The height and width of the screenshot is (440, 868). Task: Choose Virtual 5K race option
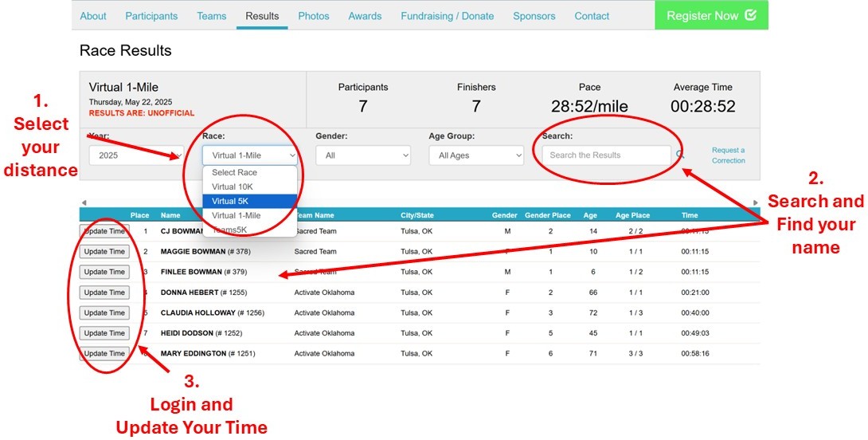coord(231,201)
